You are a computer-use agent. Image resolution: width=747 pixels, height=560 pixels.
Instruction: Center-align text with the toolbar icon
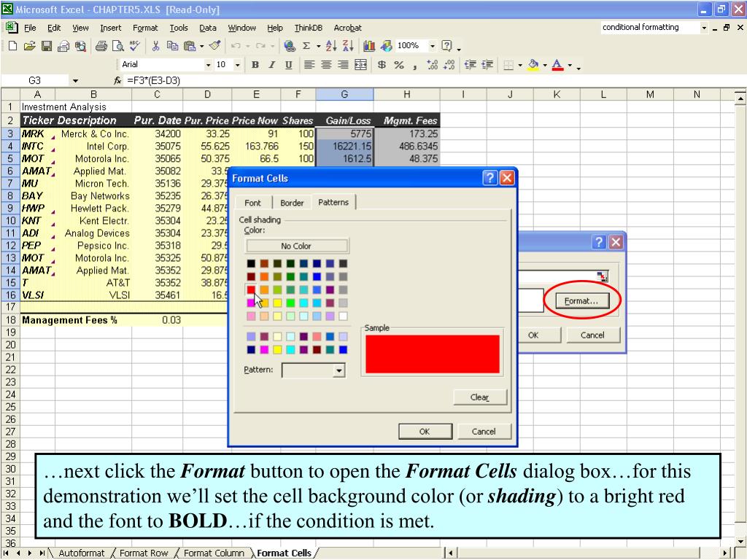point(326,65)
